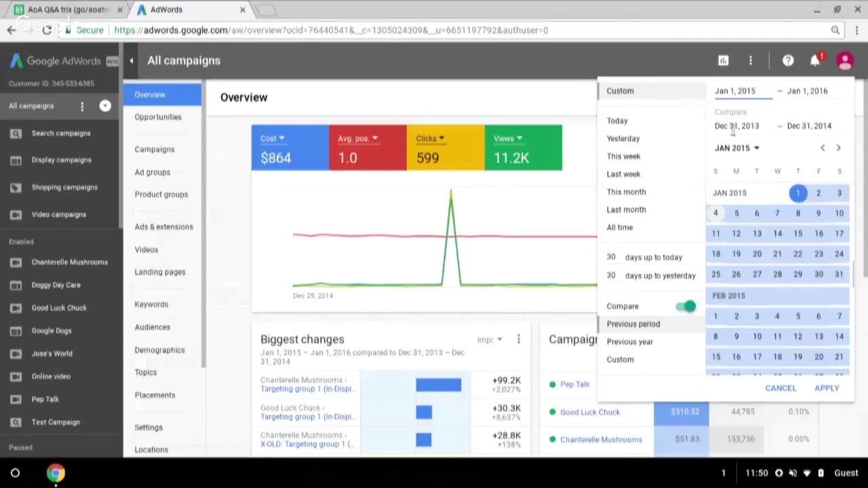This screenshot has width=868, height=488.
Task: Click the Chrome icon in the shelf
Action: (x=56, y=473)
